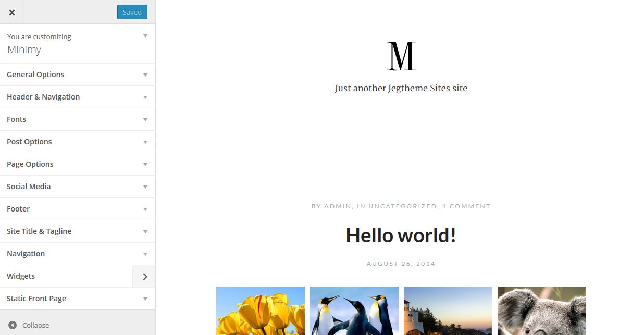644x335 pixels.
Task: Open the Page Options section
Action: [78, 164]
